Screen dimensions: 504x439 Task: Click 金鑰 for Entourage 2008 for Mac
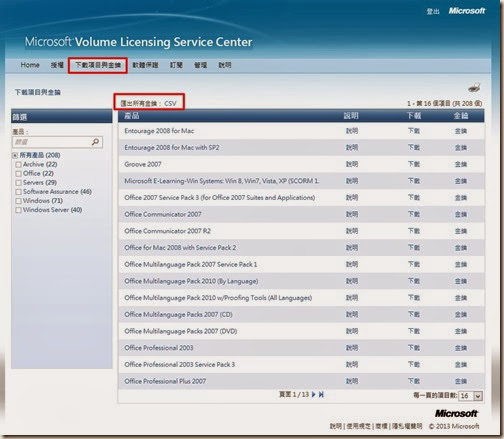[461, 131]
